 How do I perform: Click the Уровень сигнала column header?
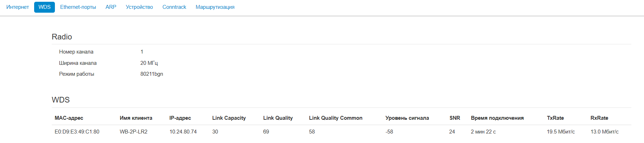point(407,118)
